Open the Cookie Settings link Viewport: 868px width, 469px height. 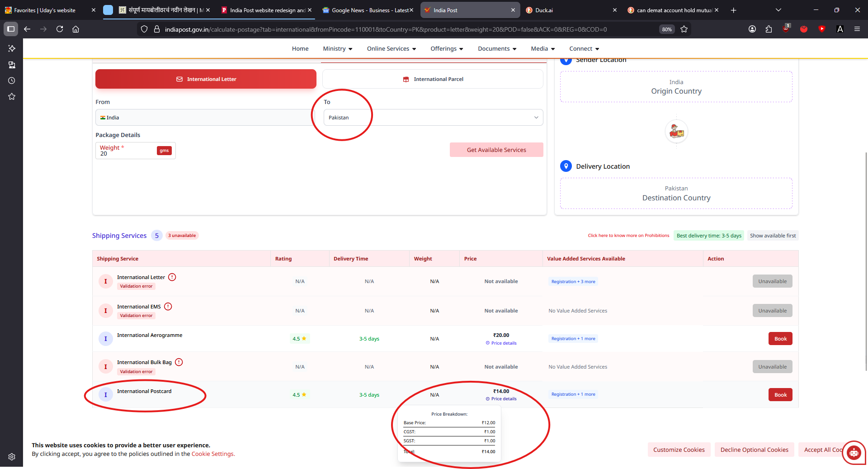(212, 454)
